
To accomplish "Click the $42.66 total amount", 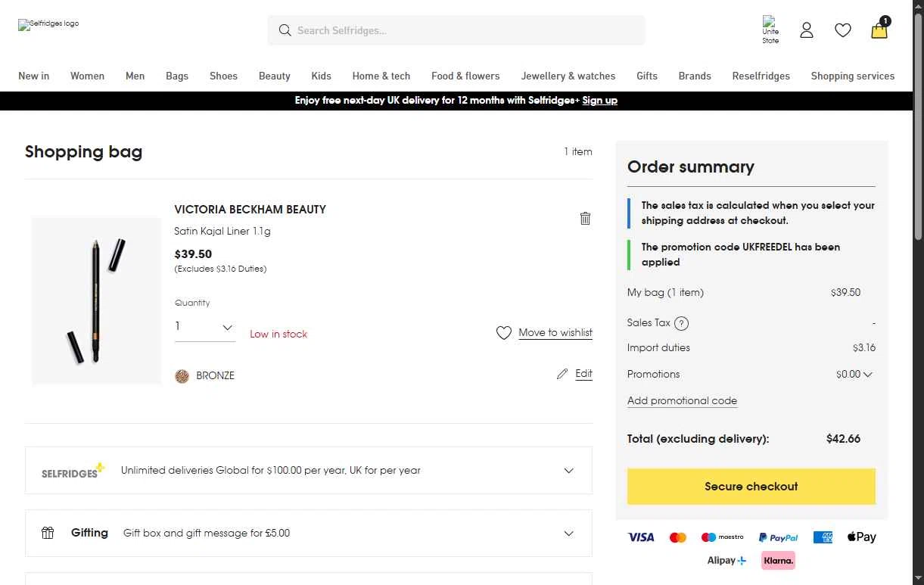I will (843, 439).
